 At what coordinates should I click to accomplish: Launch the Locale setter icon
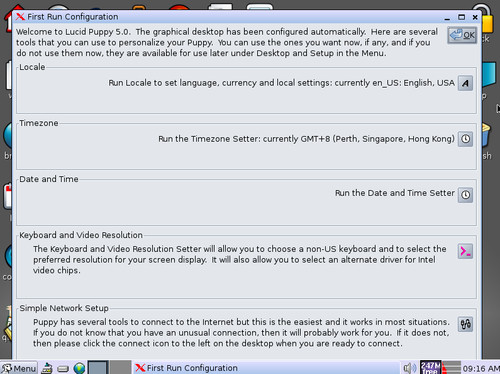click(465, 83)
